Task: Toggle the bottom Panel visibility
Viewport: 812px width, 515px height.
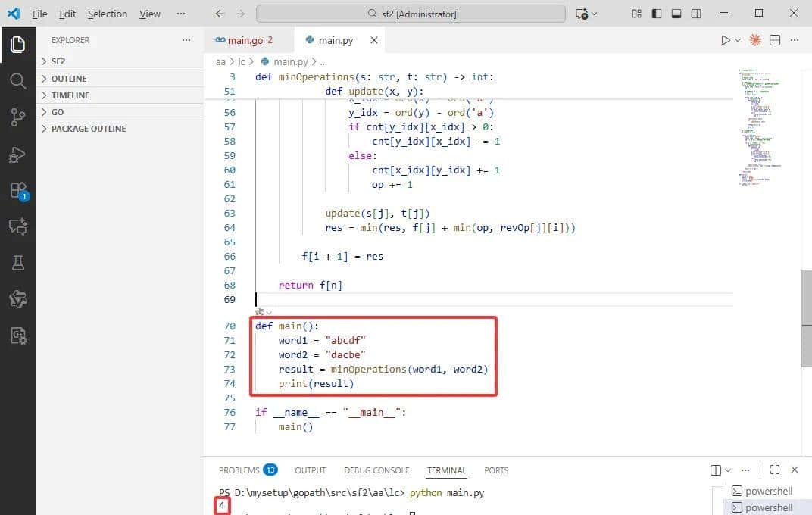Action: tap(676, 14)
